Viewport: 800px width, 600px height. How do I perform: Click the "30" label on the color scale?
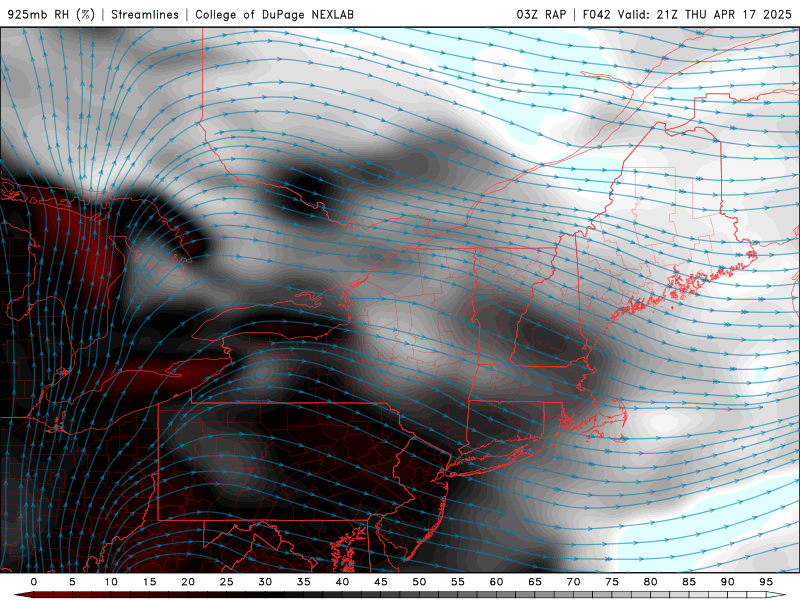coord(265,582)
